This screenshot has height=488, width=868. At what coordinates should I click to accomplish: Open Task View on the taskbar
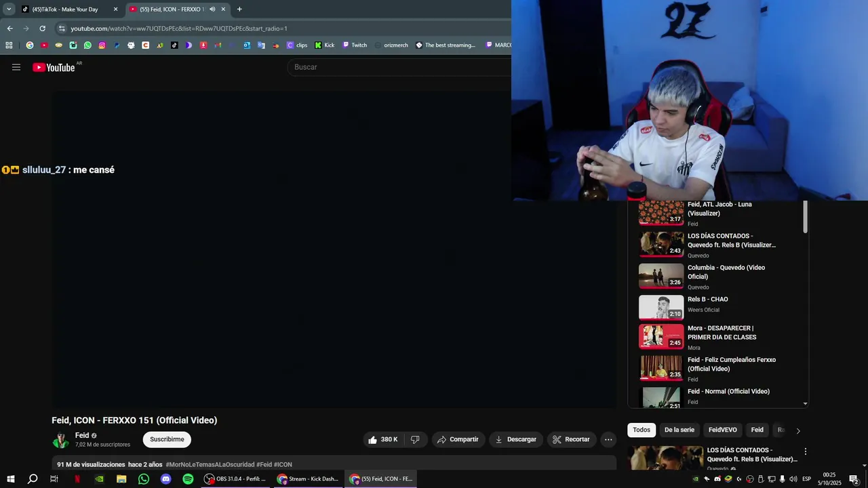click(54, 479)
